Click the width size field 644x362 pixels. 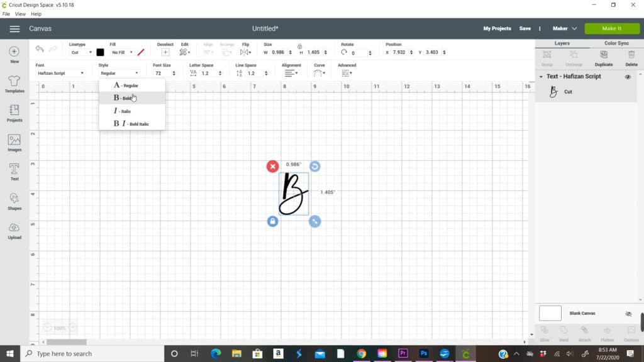pyautogui.click(x=279, y=52)
